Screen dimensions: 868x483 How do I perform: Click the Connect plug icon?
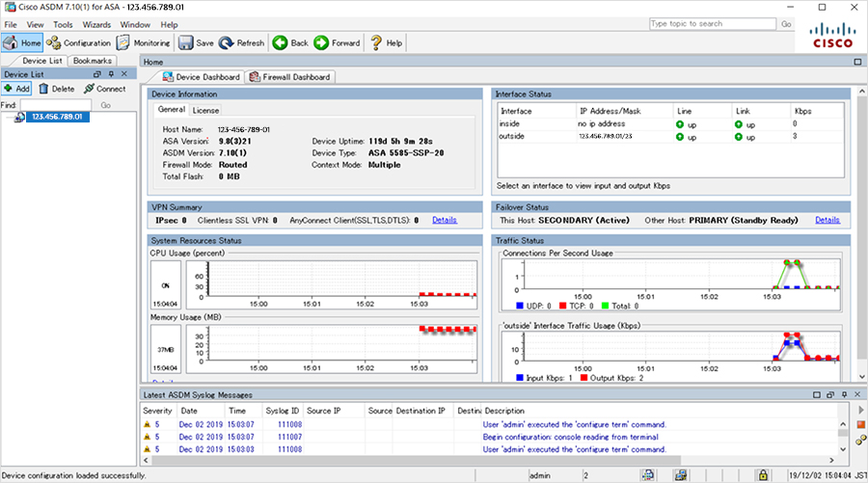[89, 89]
